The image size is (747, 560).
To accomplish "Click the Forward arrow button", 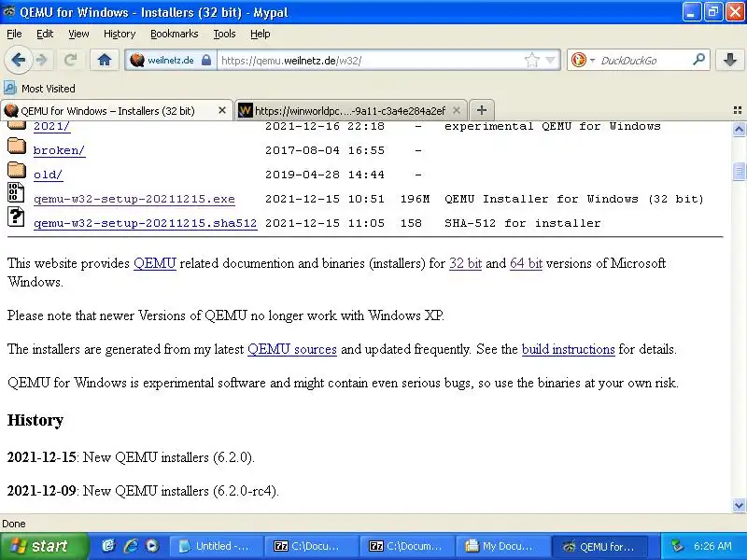I will point(42,60).
